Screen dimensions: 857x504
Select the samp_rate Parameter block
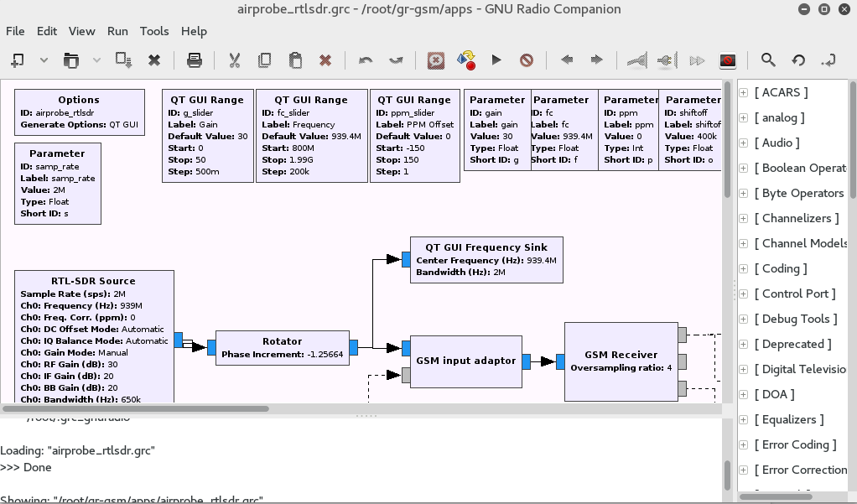58,184
